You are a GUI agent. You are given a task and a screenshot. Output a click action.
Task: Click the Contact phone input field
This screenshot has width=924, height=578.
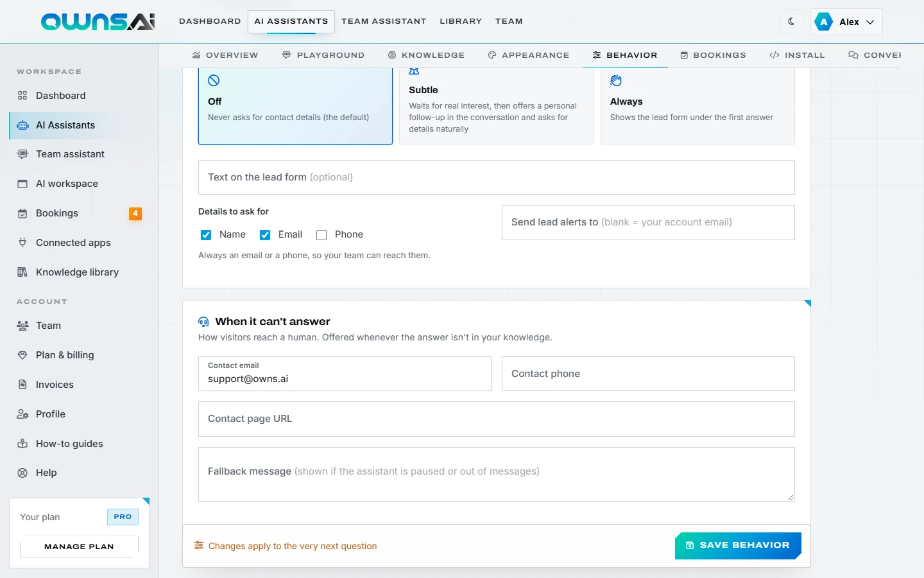pyautogui.click(x=648, y=374)
